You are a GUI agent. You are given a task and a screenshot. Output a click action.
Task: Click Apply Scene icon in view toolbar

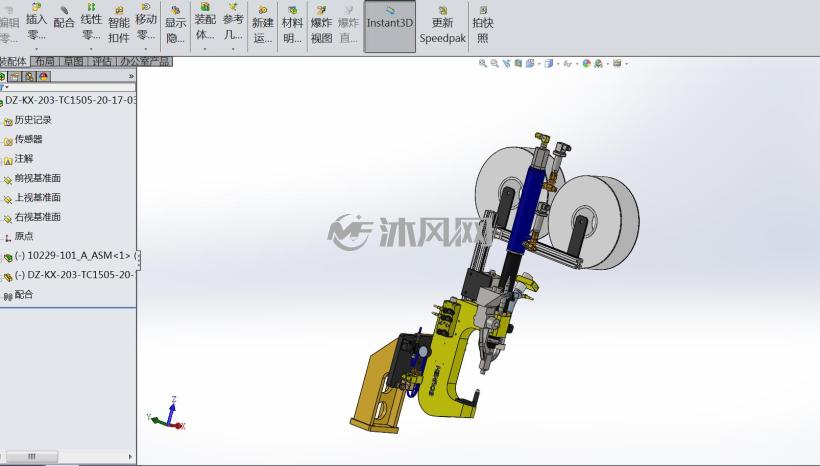coord(598,63)
